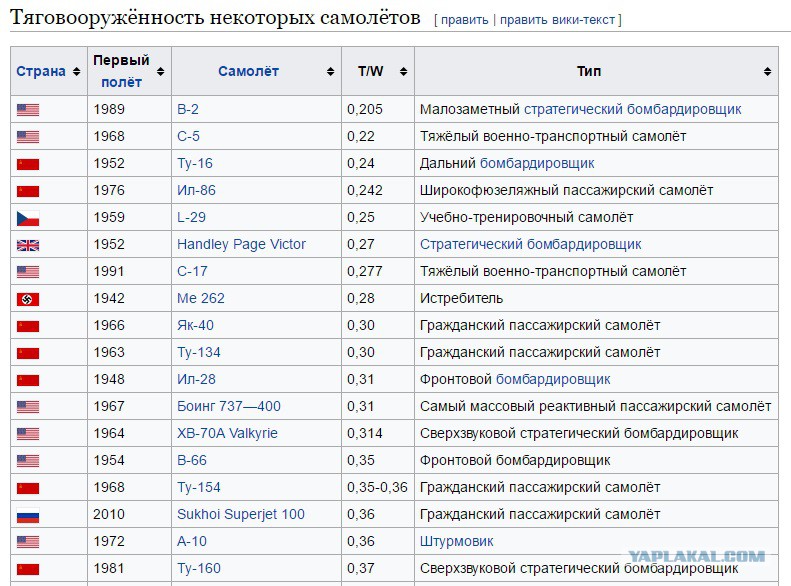Screen dimensions: 791x586
Task: Select the T/W value 0,314
Action: click(x=365, y=433)
